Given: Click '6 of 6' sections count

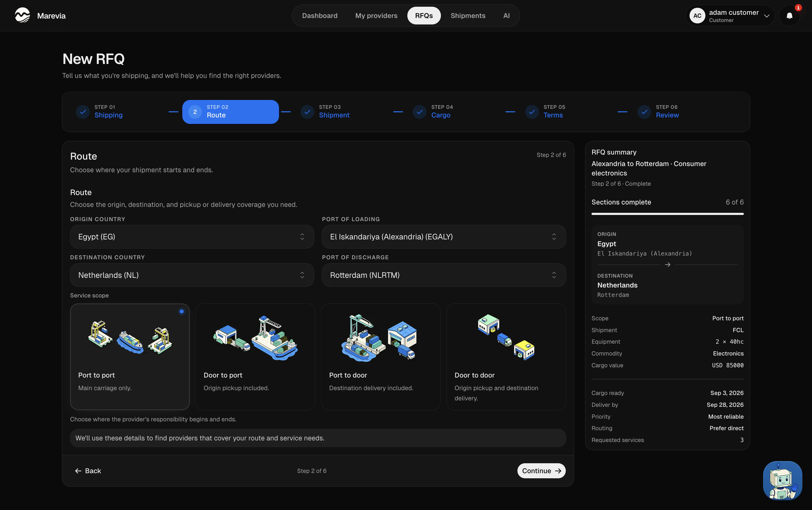Looking at the screenshot, I should (734, 202).
